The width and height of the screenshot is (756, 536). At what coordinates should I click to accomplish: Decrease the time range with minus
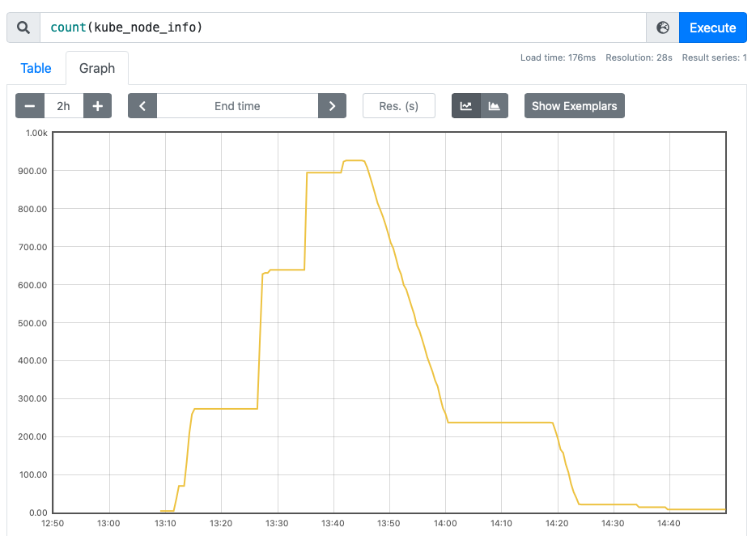[30, 105]
